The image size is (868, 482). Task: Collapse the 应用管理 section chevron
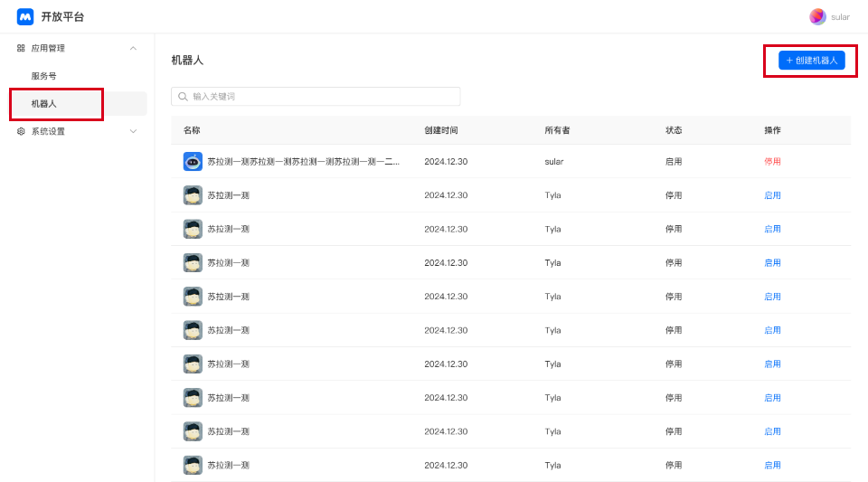(133, 48)
